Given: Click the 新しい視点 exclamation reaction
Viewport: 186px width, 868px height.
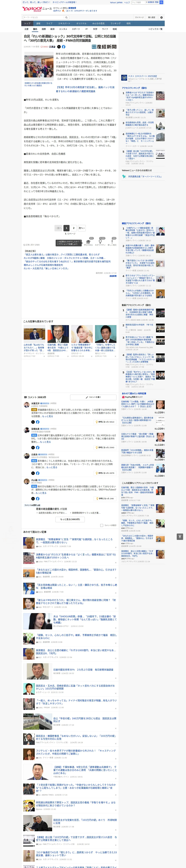Looking at the screenshot, I should click(x=112, y=241).
